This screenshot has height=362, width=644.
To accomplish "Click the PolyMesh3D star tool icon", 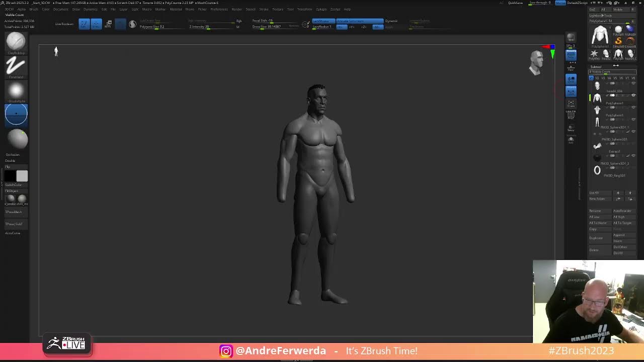I will [594, 53].
